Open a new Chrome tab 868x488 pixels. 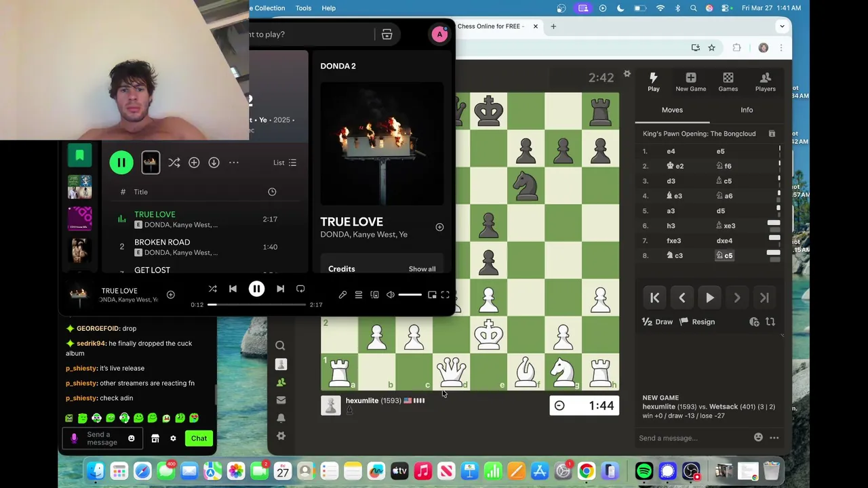click(553, 26)
